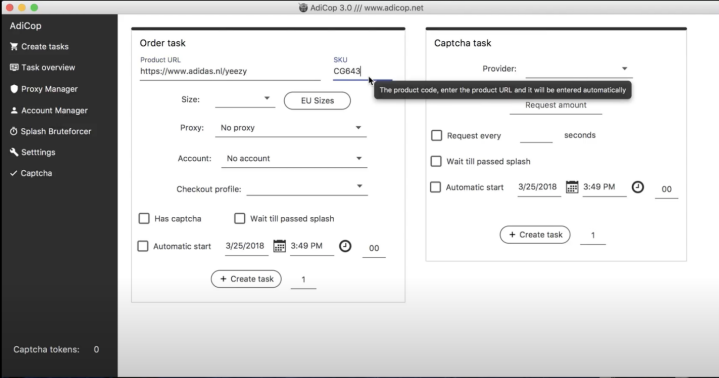Viewport: 719px width, 378px height.
Task: Enable Automatic start in Captcha task
Action: point(435,187)
